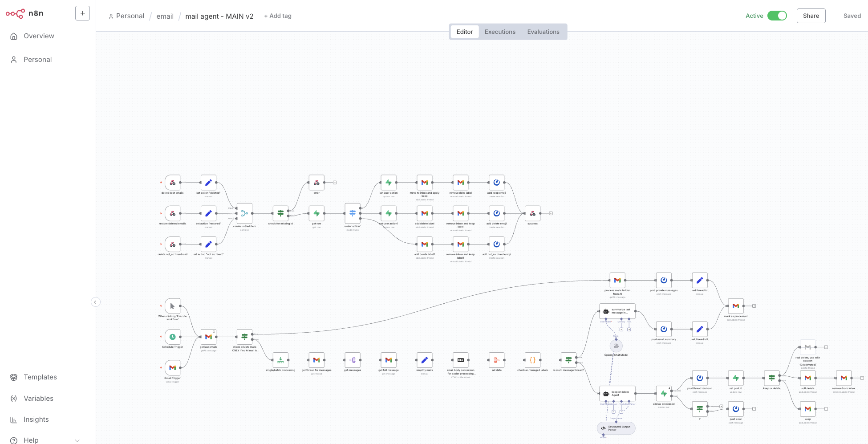
Task: Rename the workflow title "mail agent - MAIN v2"
Action: click(219, 16)
